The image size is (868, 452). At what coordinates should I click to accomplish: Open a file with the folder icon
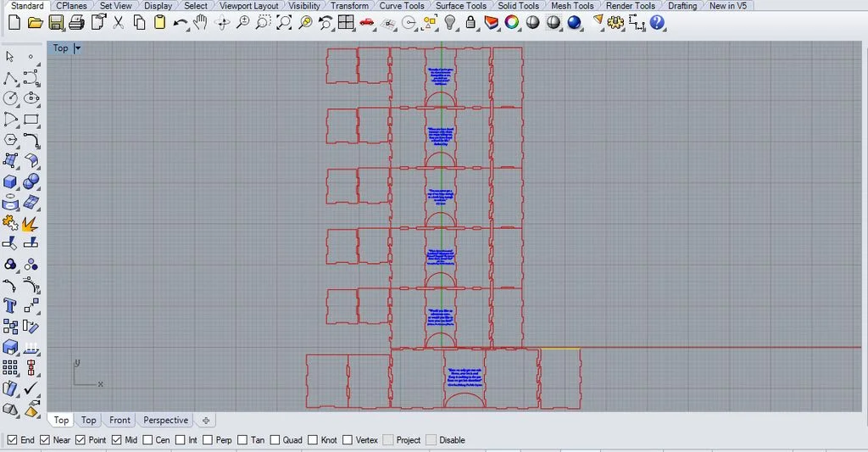coord(35,23)
